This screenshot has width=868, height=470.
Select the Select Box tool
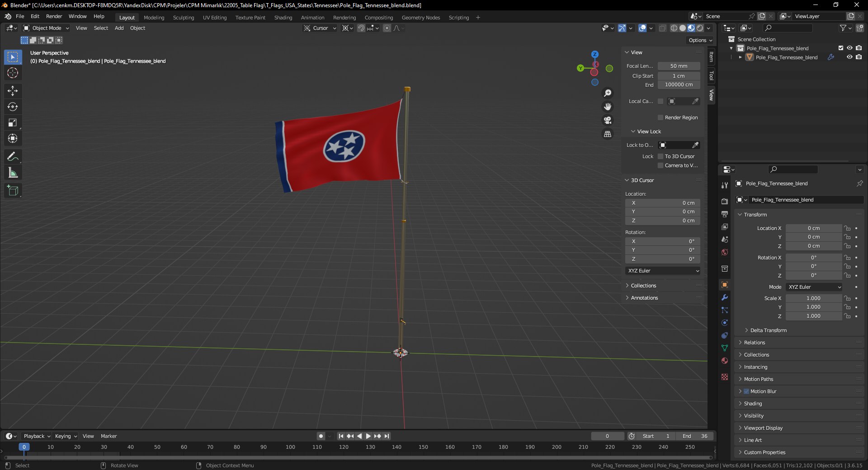(13, 57)
